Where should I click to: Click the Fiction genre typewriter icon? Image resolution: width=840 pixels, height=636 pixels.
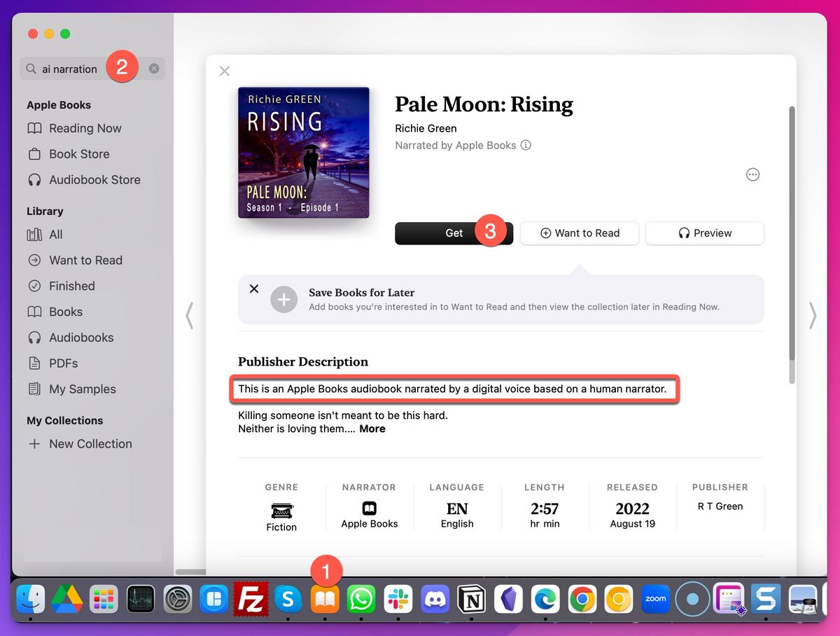[281, 509]
